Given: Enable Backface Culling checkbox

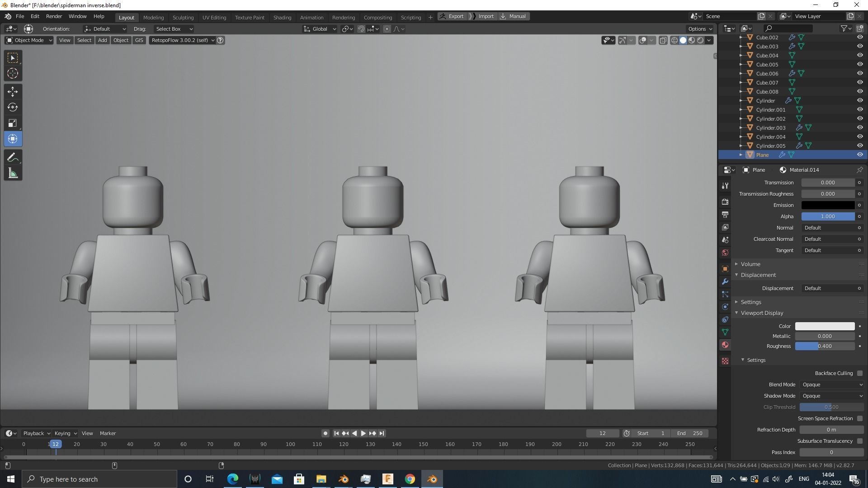Looking at the screenshot, I should 859,373.
